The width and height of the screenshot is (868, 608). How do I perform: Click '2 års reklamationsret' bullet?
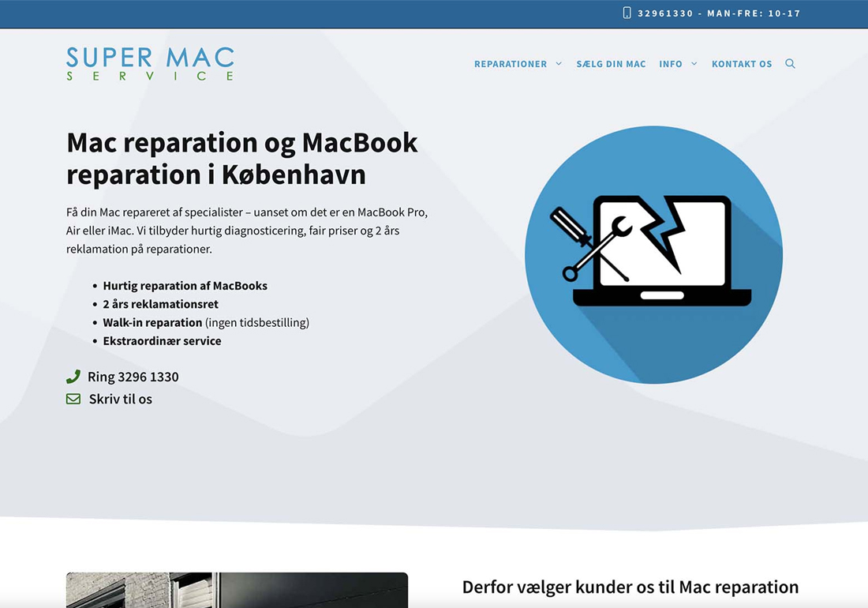coord(160,304)
